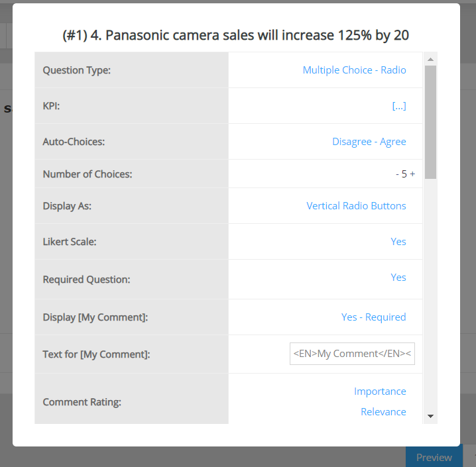Toggle the Required Question Yes value
Viewport: 476px width, 467px height.
coord(398,277)
